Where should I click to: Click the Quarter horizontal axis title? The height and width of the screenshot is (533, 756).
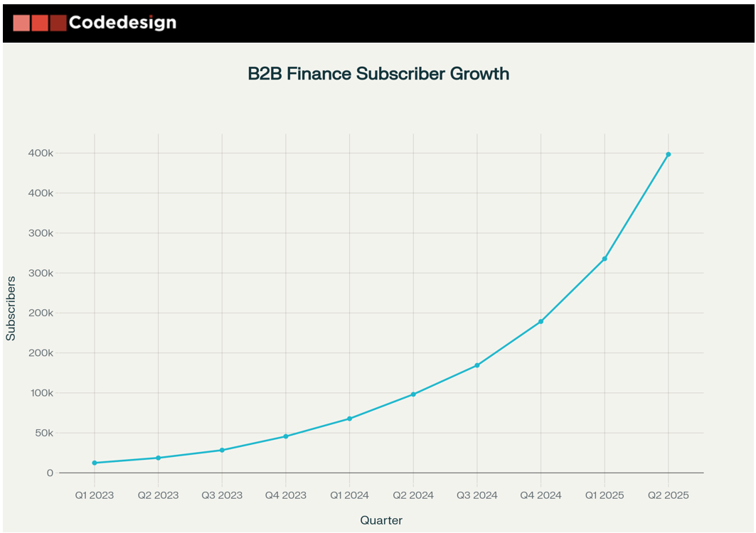point(381,520)
